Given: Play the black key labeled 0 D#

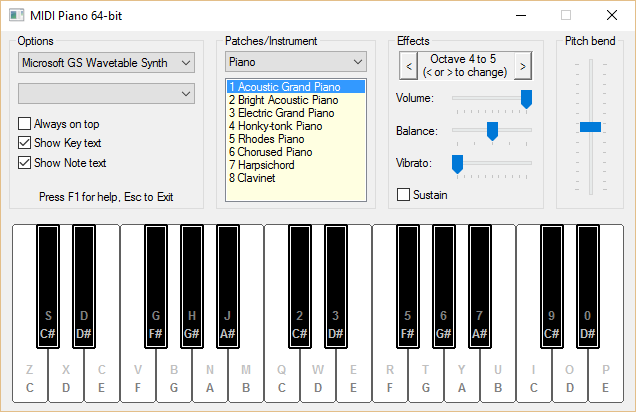Looking at the screenshot, I should [587, 286].
